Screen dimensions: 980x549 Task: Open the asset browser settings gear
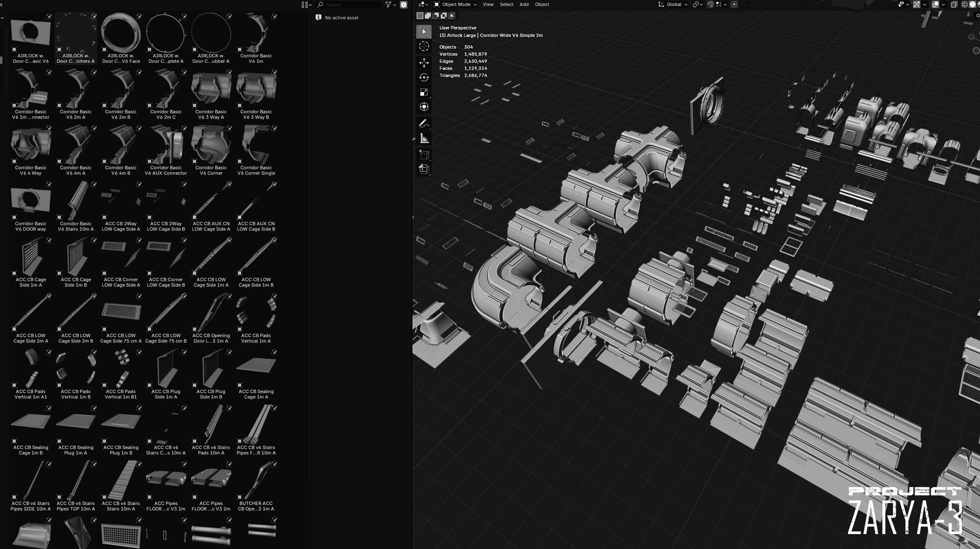click(x=403, y=5)
